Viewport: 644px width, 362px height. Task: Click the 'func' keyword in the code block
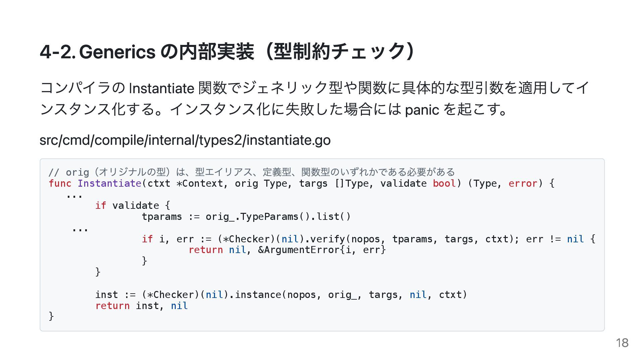60,183
